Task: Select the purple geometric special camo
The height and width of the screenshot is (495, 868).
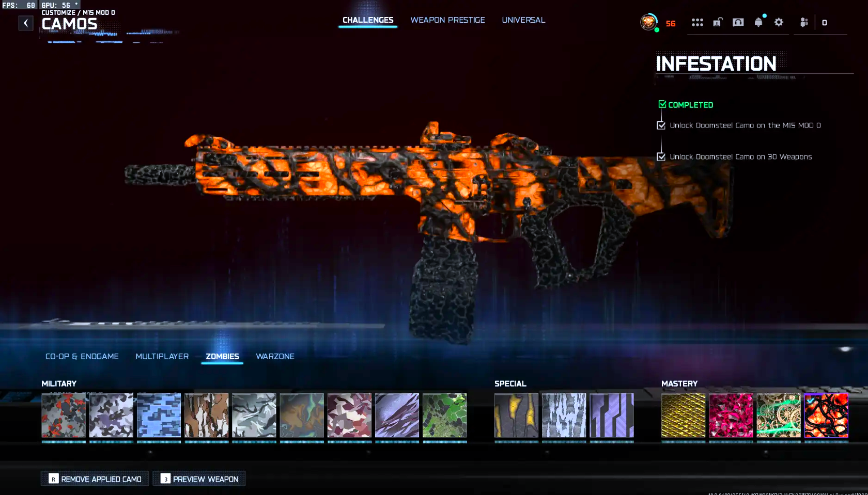Action: (x=612, y=416)
